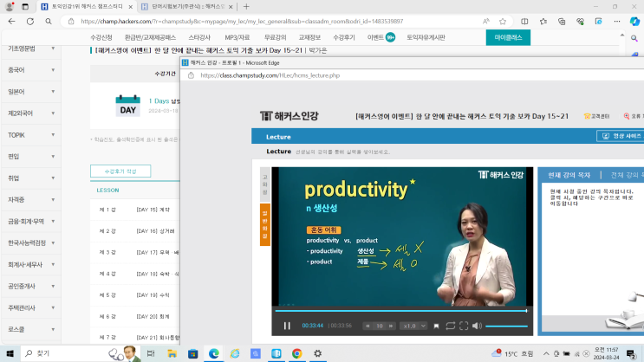Open the Copilot sidebar

coord(634,22)
